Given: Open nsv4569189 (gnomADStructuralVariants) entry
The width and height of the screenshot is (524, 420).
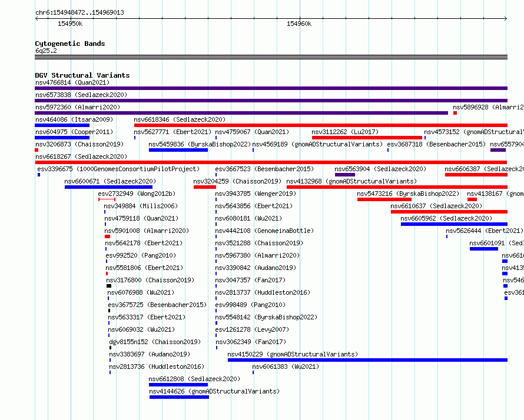Looking at the screenshot, I should point(317,144).
